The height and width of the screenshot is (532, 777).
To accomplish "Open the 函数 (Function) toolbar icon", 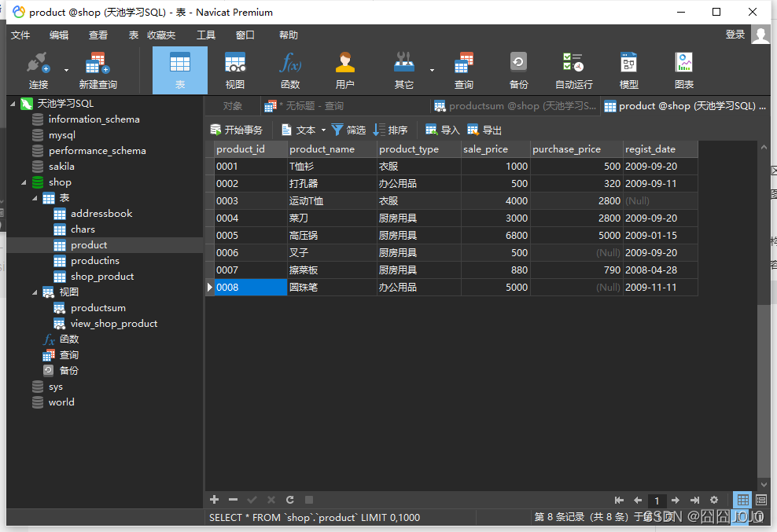I will pos(290,71).
